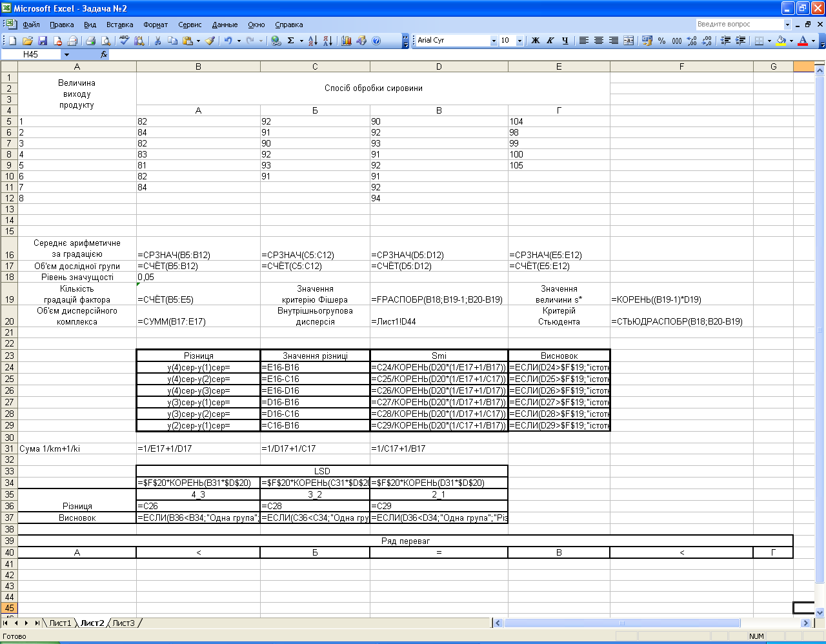826x644 pixels.
Task: Open font name Arial Cyr dropdown
Action: click(x=494, y=41)
